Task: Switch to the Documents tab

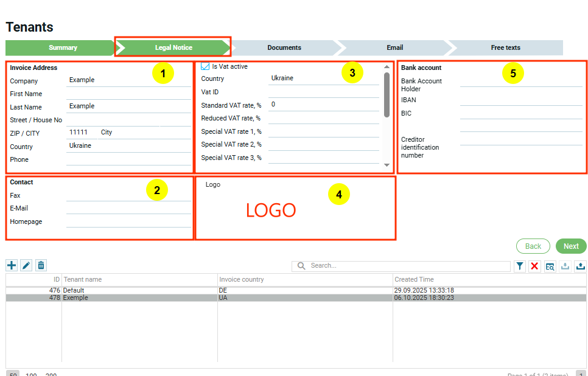Action: click(x=284, y=47)
